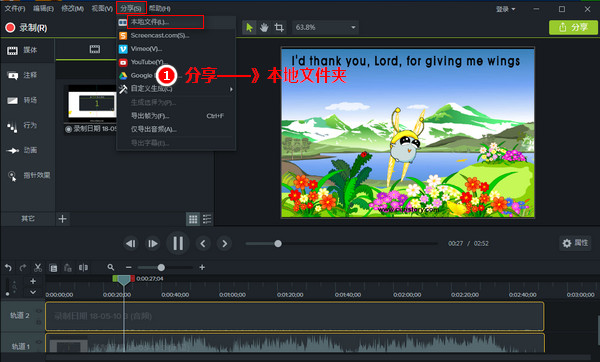Split the clip at playhead
The width and height of the screenshot is (600, 362).
tap(83, 267)
